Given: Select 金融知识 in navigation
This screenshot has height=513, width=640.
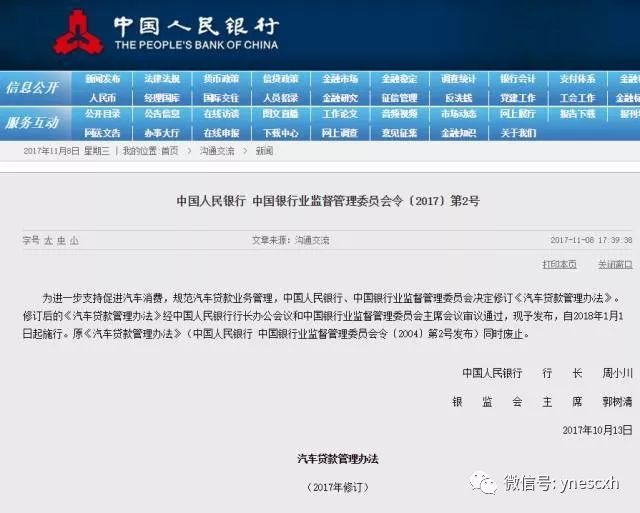Looking at the screenshot, I should click(459, 133).
